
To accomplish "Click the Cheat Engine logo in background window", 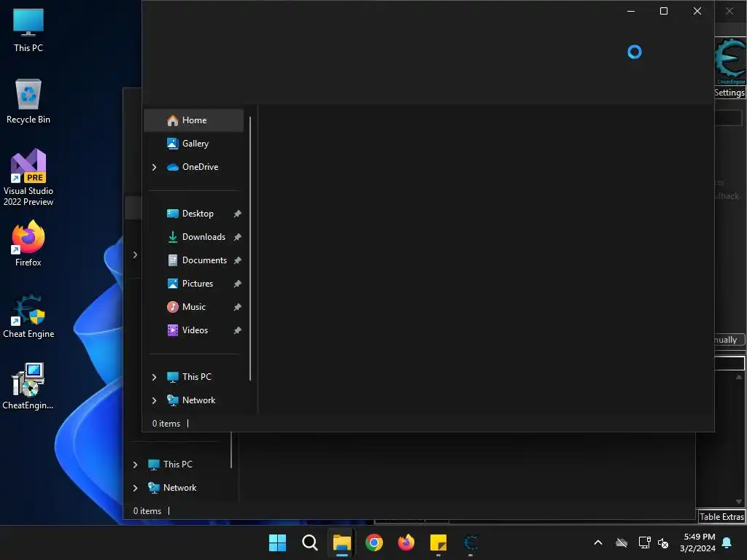I will [x=730, y=60].
